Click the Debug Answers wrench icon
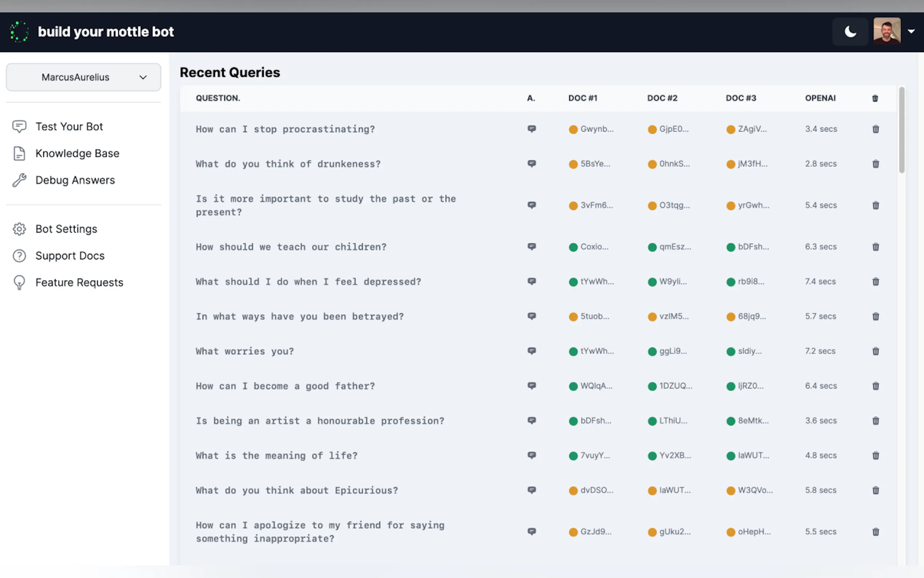The image size is (924, 578). 19,180
